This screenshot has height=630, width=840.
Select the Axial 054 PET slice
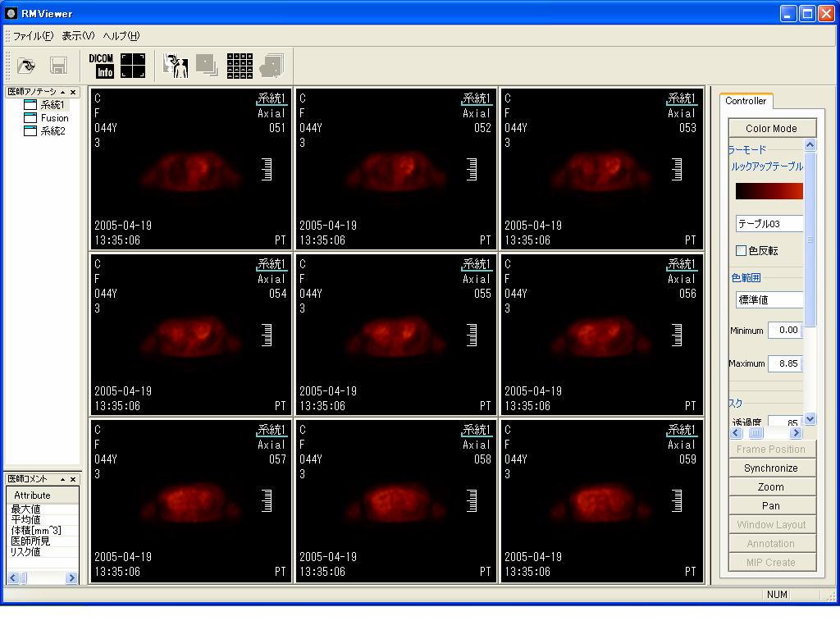pyautogui.click(x=190, y=335)
